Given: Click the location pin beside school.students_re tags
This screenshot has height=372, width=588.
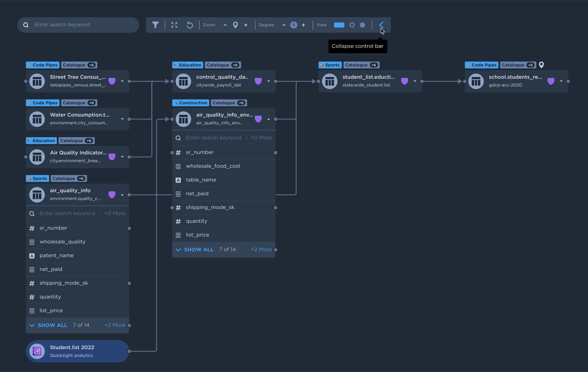Looking at the screenshot, I should pyautogui.click(x=542, y=65).
